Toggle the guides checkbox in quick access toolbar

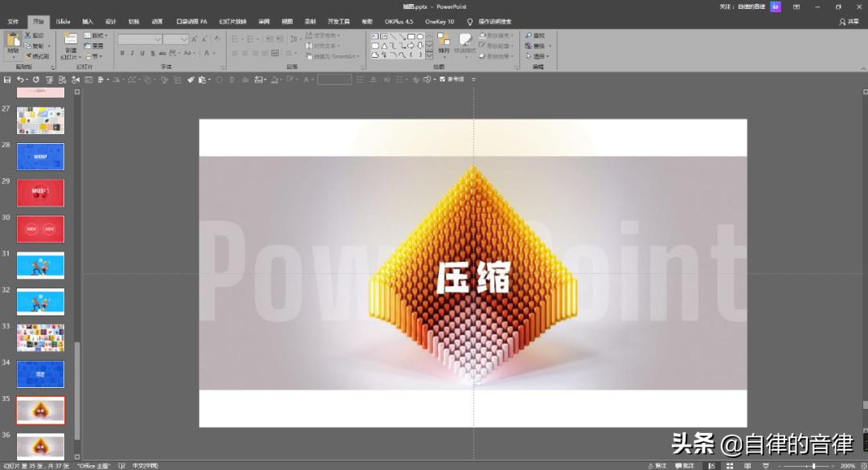[442, 80]
